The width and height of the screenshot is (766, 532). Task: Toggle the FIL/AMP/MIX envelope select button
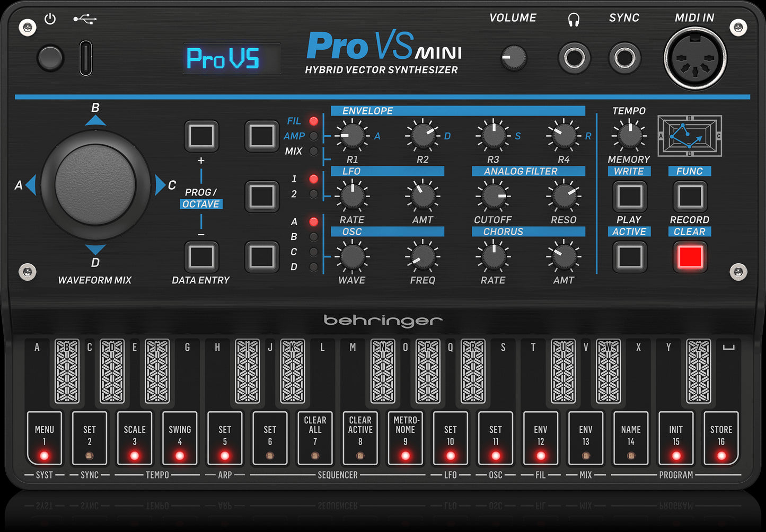261,136
